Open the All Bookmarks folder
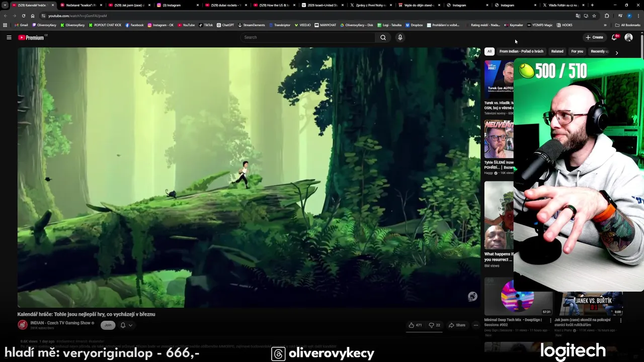The height and width of the screenshot is (362, 644). click(x=627, y=25)
